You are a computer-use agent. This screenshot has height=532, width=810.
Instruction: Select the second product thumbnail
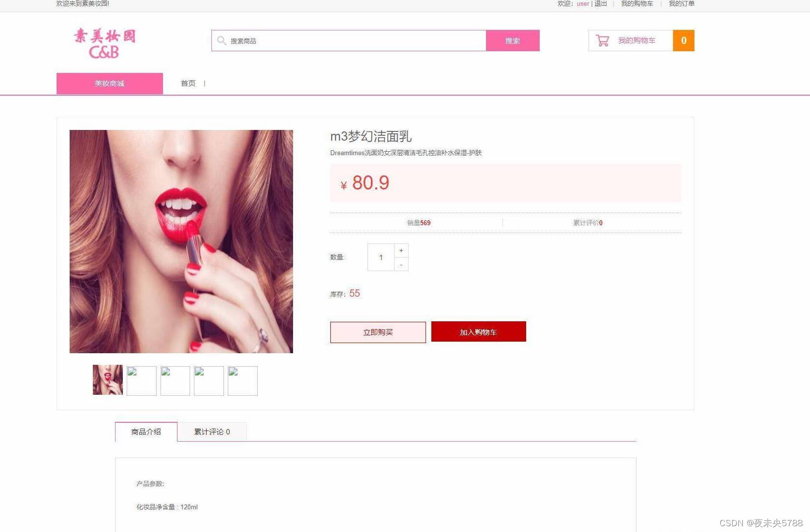pos(142,381)
